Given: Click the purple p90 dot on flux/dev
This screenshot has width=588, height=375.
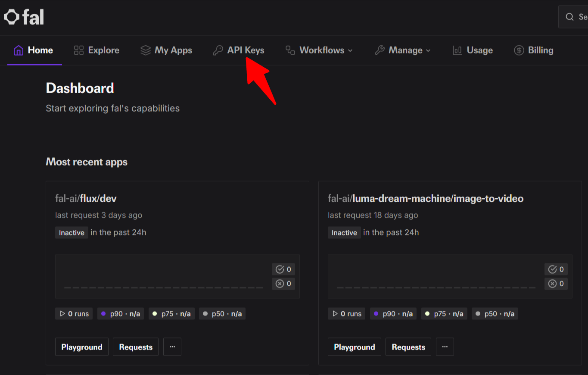Looking at the screenshot, I should tap(103, 314).
